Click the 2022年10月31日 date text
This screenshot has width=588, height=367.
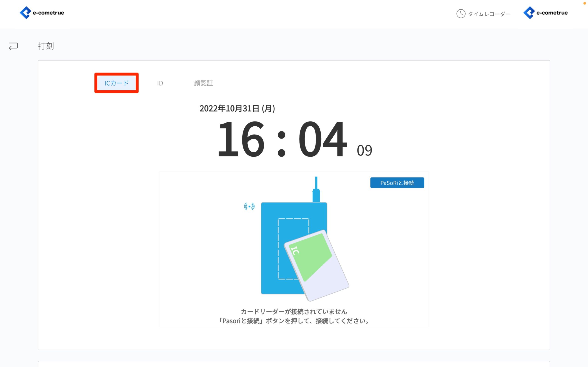237,108
